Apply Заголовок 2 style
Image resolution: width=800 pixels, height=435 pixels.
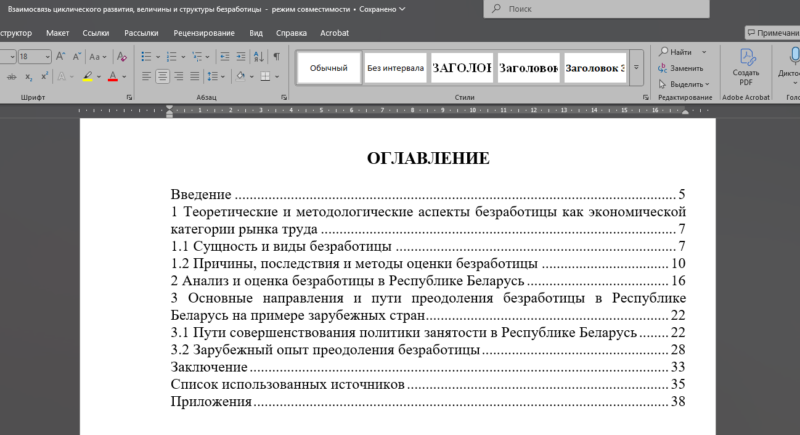coord(529,68)
